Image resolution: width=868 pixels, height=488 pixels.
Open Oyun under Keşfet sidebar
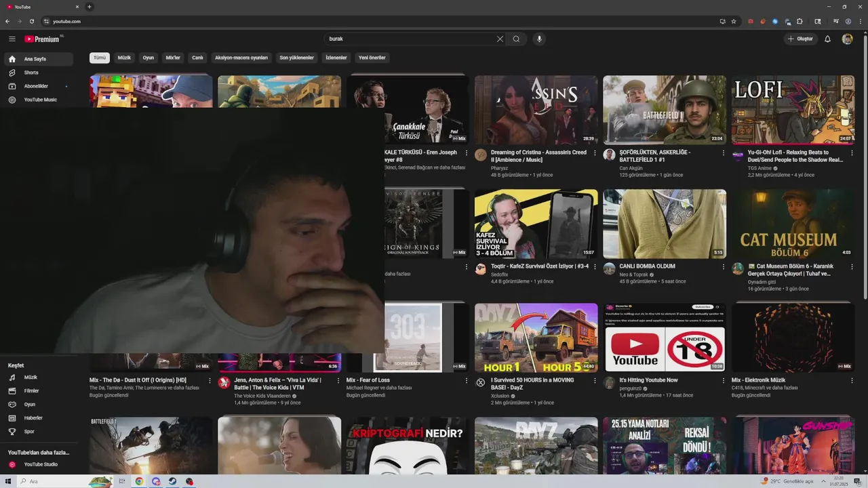38,404
